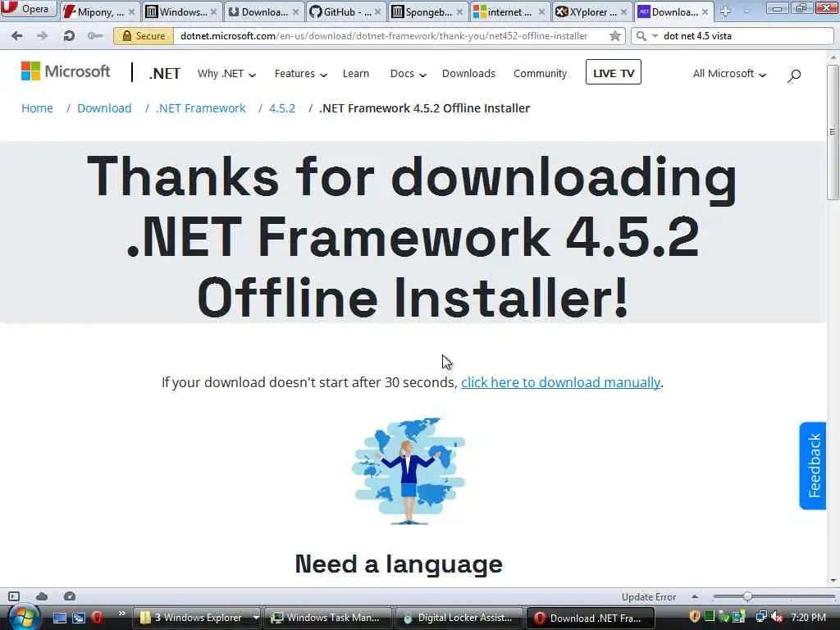Click the clock showing 7:20 PM

[x=808, y=617]
